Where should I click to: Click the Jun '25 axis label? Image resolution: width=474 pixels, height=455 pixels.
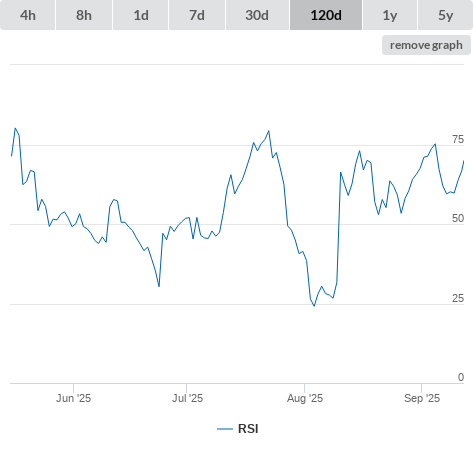73,398
